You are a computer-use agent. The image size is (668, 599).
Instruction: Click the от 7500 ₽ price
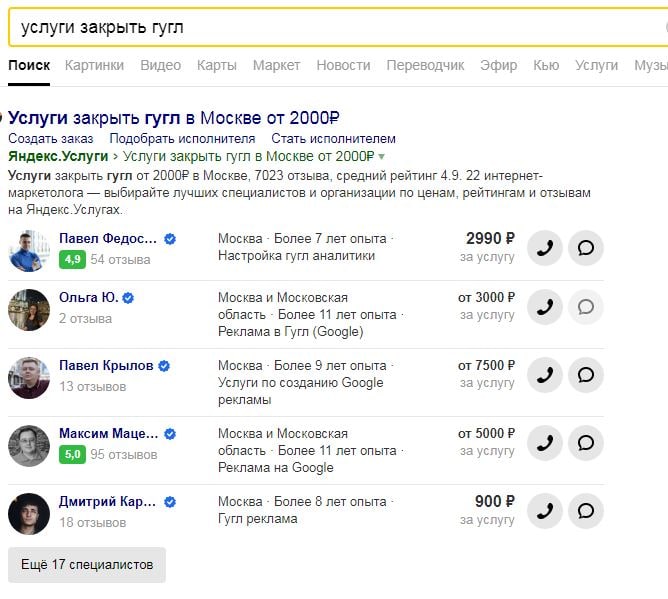pyautogui.click(x=487, y=366)
